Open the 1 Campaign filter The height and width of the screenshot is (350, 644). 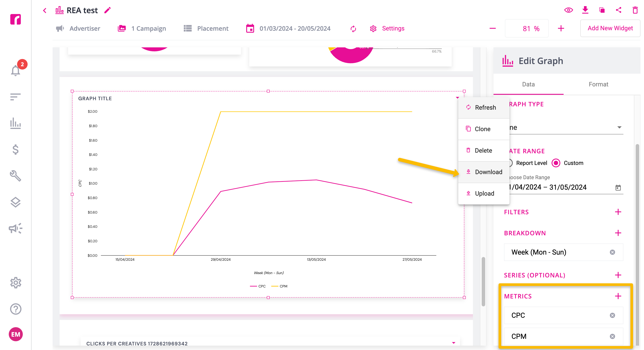pos(142,29)
